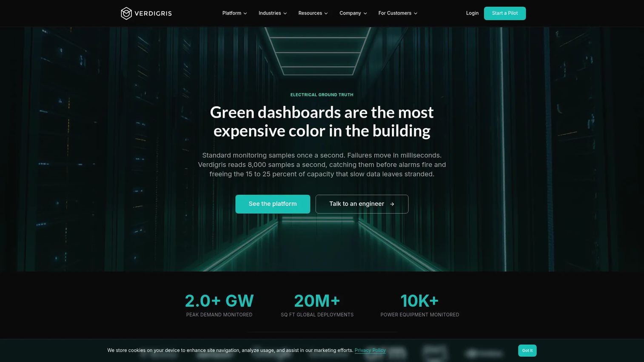Click the VERDIGRIS wordmark text
This screenshot has width=644, height=362.
pos(153,14)
